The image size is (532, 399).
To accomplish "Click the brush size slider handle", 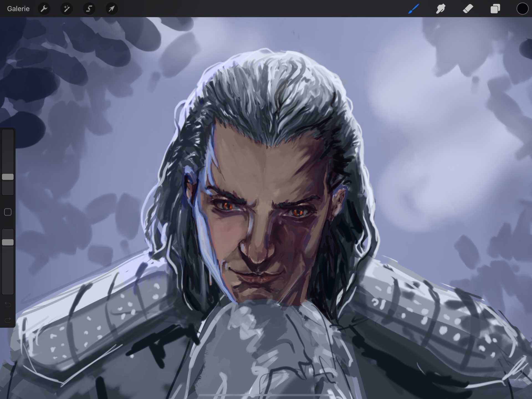I will [x=8, y=177].
